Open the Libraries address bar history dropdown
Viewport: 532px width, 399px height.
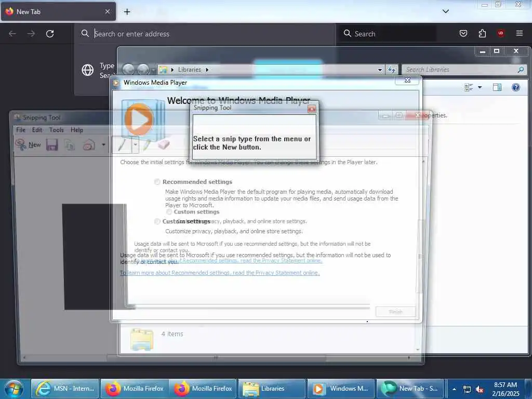pos(380,70)
